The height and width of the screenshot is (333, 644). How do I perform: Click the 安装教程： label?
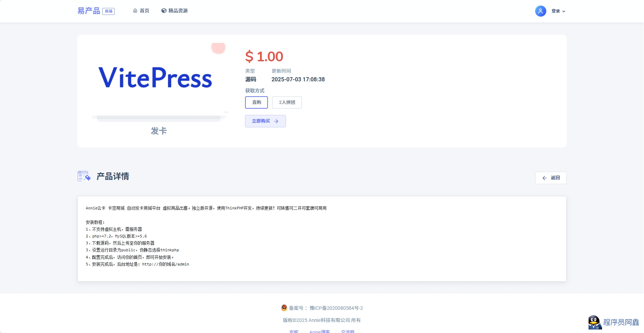pos(95,222)
